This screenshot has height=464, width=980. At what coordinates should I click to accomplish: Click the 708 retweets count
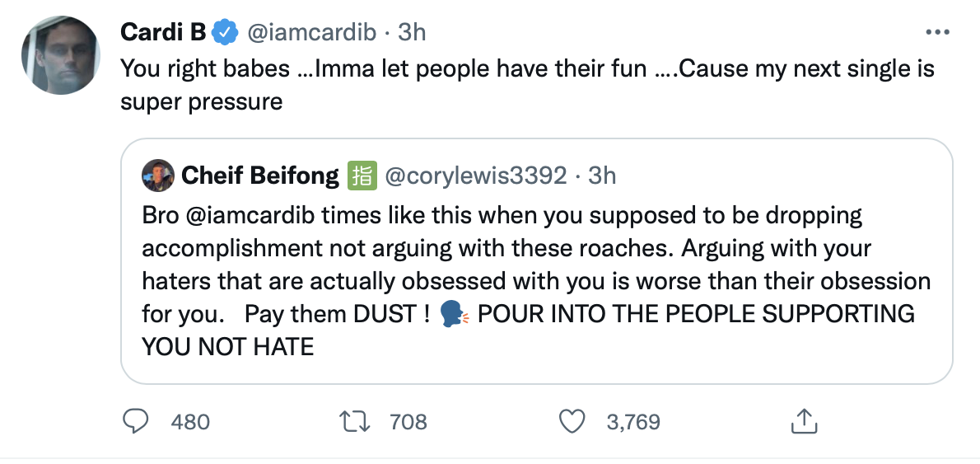pyautogui.click(x=408, y=422)
